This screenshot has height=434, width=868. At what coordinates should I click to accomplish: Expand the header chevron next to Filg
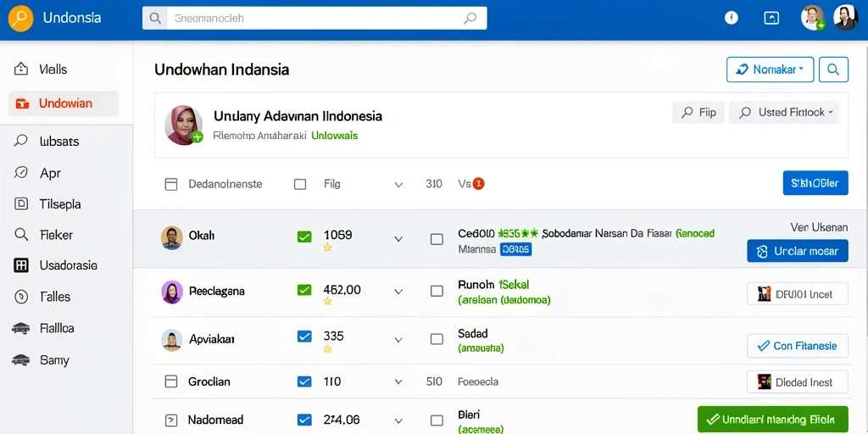tap(398, 185)
